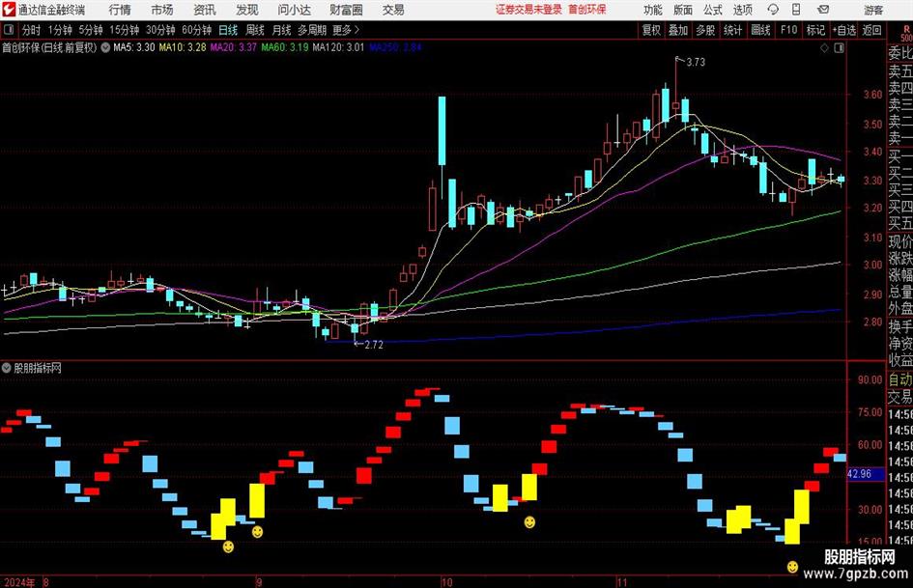Switch to 15分钟 period tab
The height and width of the screenshot is (588, 913).
[124, 30]
